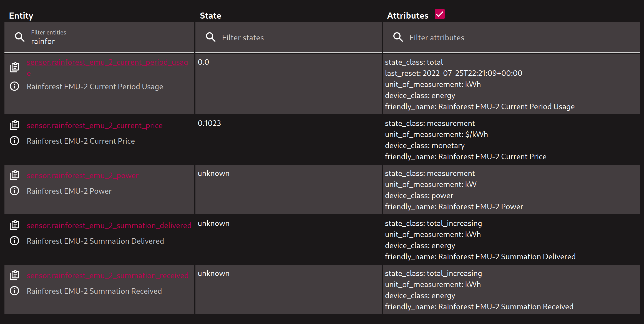
Task: Copy entity ID for Rainforest EMU-2 Power
Action: [x=14, y=175]
